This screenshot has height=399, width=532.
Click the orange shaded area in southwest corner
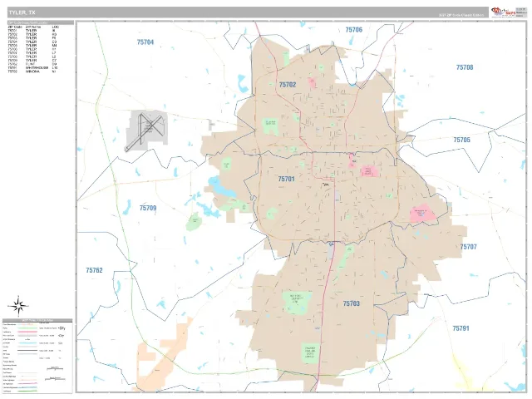tap(163, 352)
